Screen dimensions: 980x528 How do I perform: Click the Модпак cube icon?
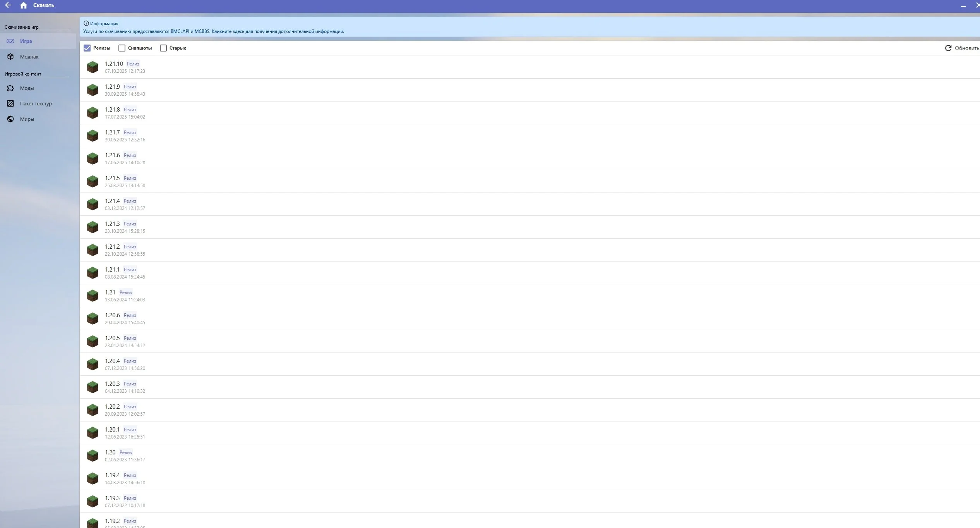click(10, 57)
